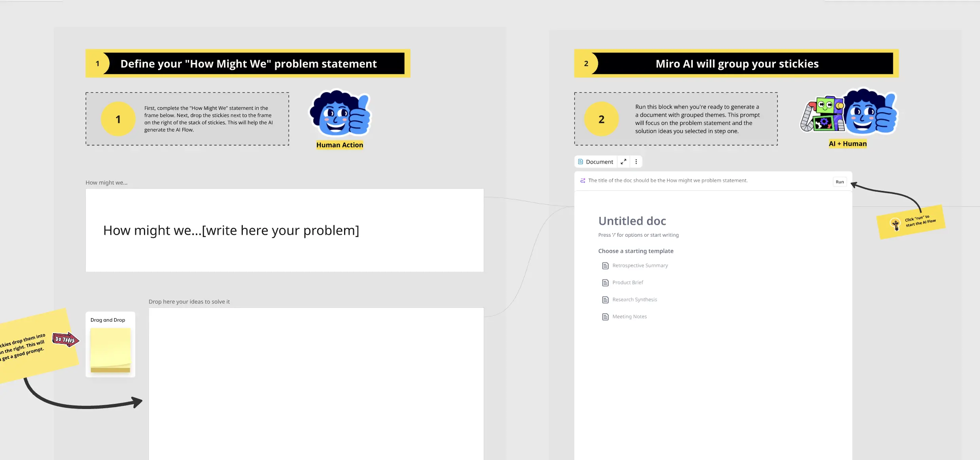
Task: Click the lightbulb icon on yellow note
Action: coord(895,224)
